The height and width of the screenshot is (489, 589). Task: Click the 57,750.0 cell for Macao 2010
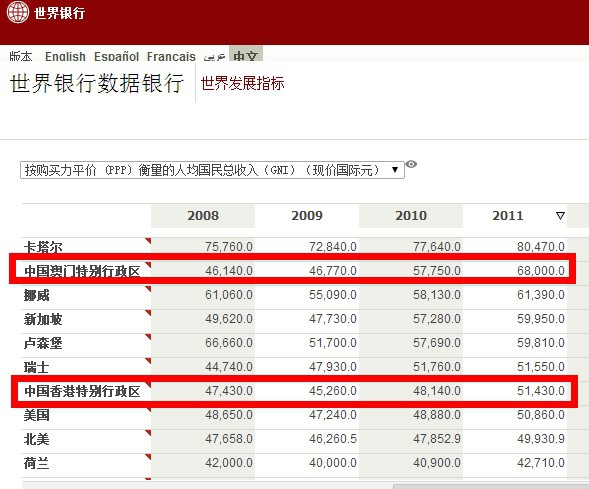437,271
